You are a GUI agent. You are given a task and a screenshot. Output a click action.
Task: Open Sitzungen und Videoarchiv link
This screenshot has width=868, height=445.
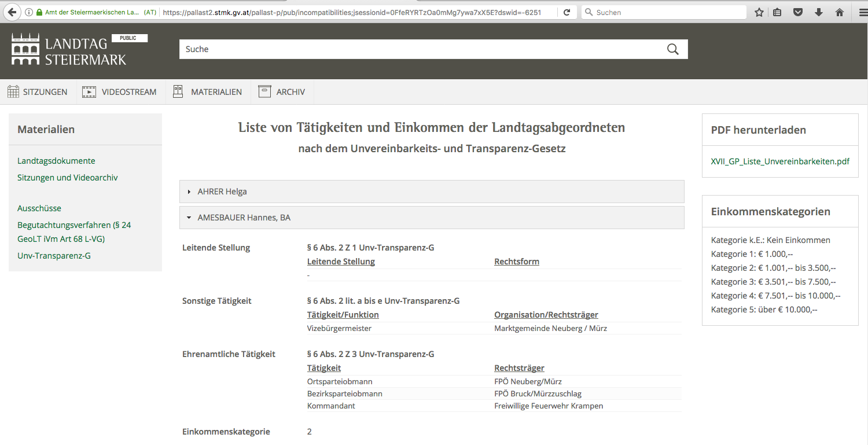click(x=68, y=178)
